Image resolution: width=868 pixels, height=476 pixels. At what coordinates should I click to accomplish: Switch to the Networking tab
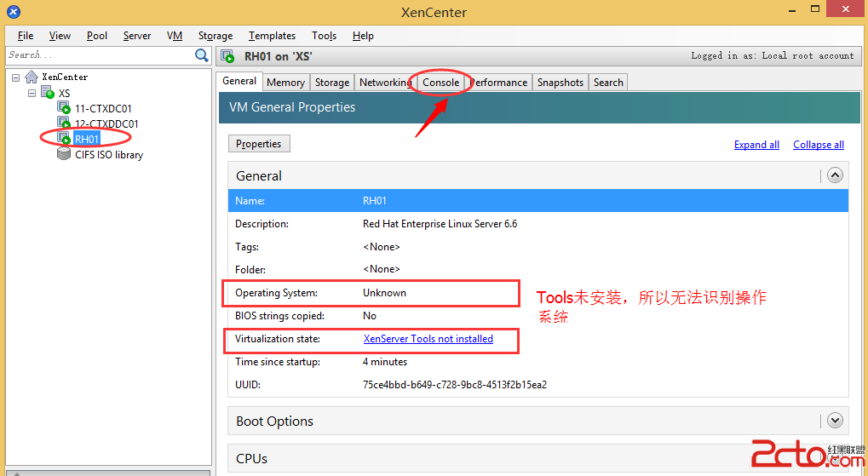click(385, 82)
